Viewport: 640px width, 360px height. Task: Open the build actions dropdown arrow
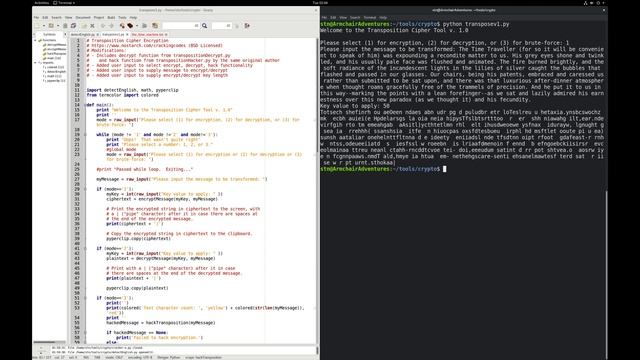[137, 26]
